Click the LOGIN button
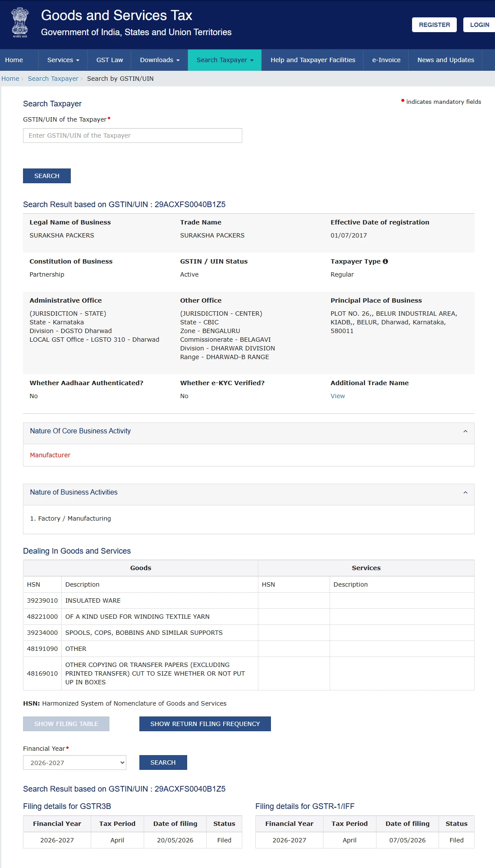This screenshot has height=868, width=495. click(479, 25)
